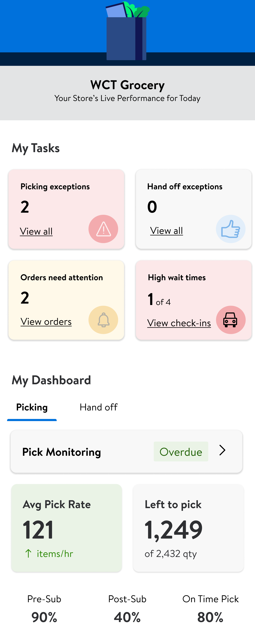Click the green up arrow by items/hr
Screen dimensions: 255x644
pyautogui.click(x=28, y=553)
